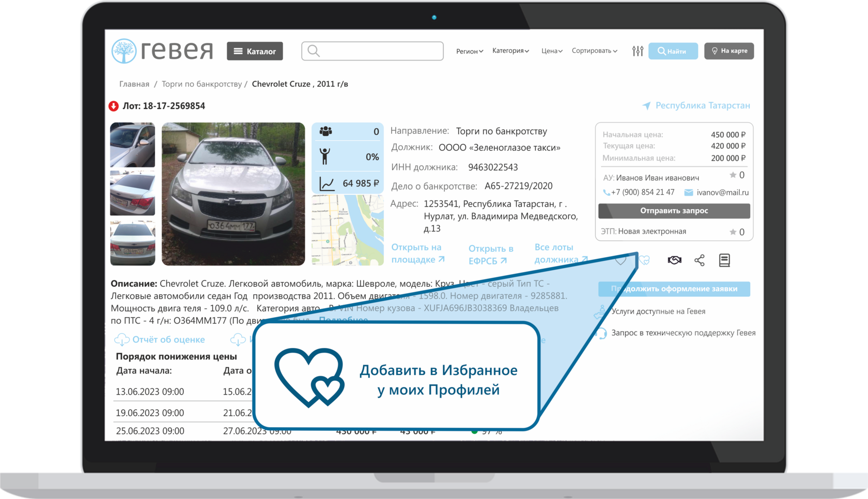Go to Главная breadcrumb

tap(134, 84)
